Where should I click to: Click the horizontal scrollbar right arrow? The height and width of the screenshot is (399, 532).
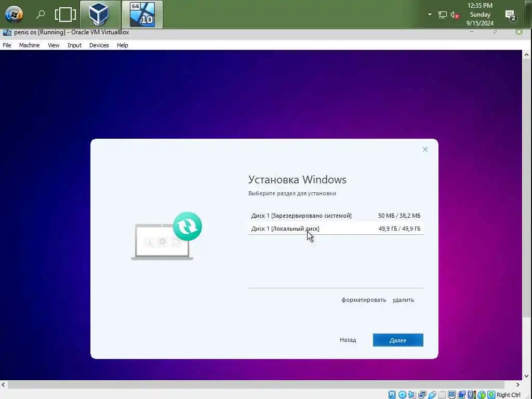(518, 384)
